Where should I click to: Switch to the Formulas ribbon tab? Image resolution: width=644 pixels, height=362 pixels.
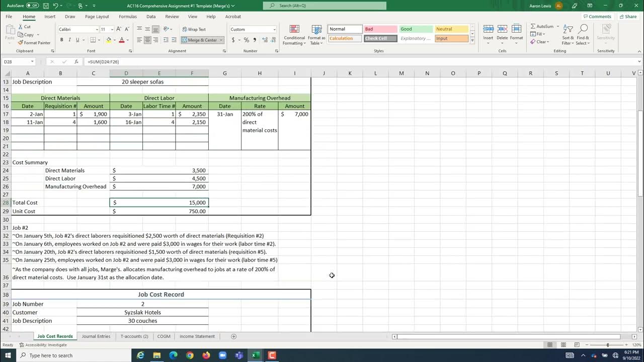tap(128, 17)
